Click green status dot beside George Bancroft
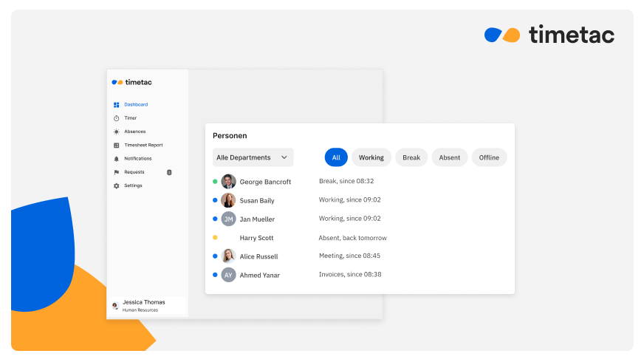Viewport: 644px width, 362px height. 215,182
